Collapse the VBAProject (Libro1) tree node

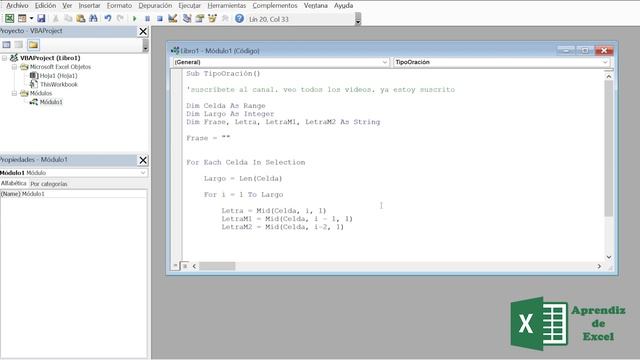(4, 58)
